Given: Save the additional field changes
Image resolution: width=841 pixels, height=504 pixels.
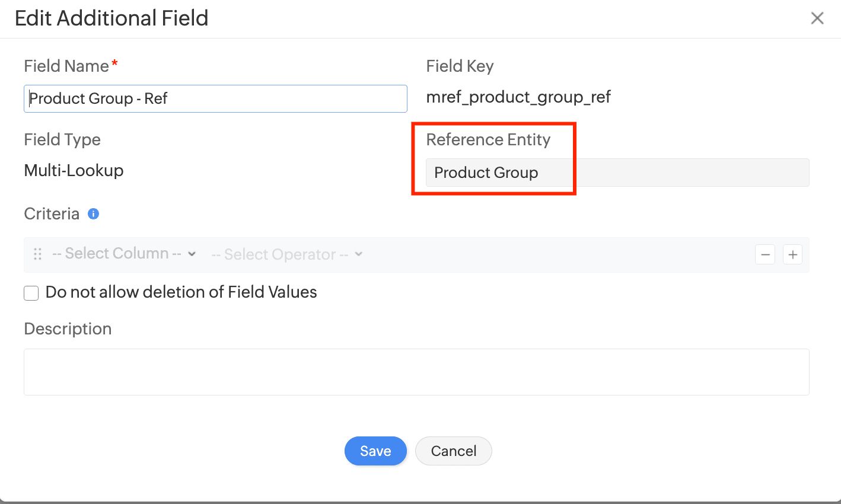Looking at the screenshot, I should tap(375, 451).
